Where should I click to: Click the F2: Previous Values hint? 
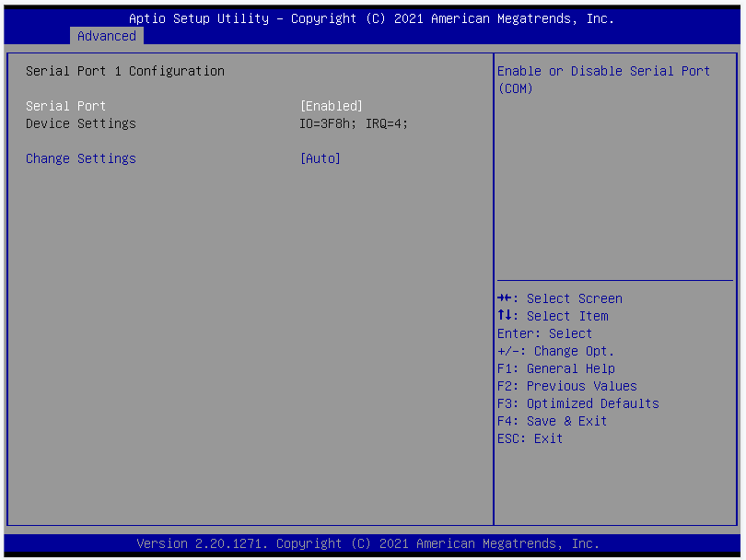(x=566, y=386)
